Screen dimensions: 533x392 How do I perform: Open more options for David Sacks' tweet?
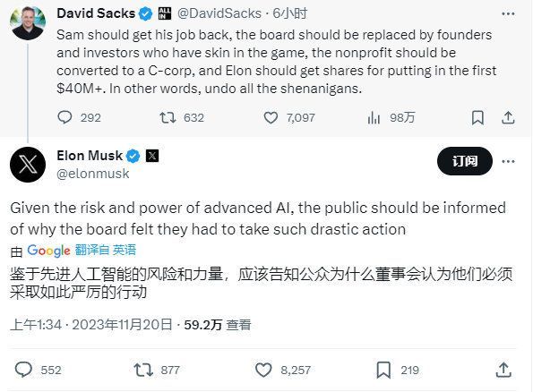click(x=508, y=14)
